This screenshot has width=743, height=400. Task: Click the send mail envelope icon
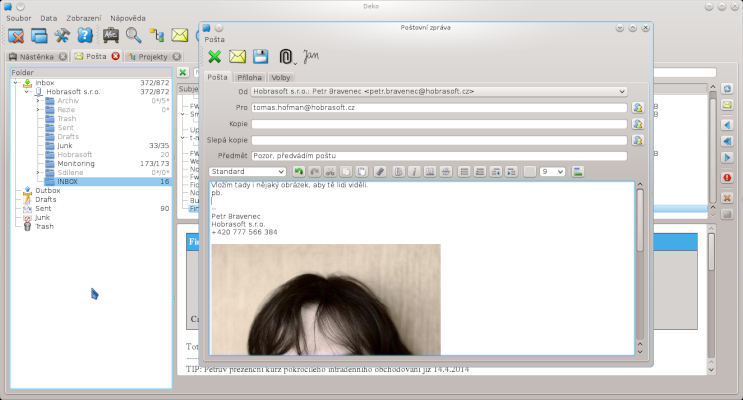238,57
